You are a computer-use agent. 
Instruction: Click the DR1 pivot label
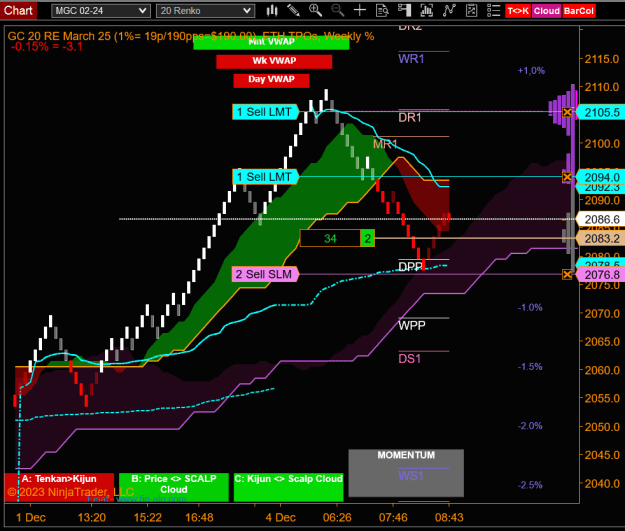[x=410, y=118]
